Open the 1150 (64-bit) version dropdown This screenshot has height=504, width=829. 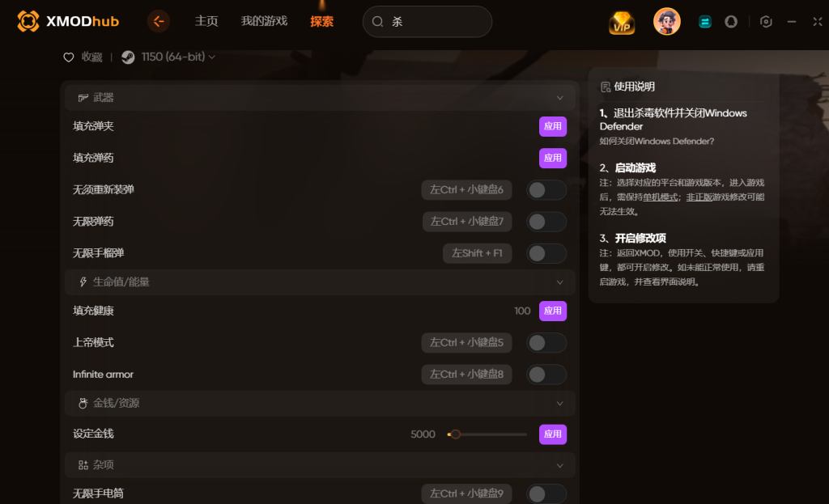(x=177, y=57)
